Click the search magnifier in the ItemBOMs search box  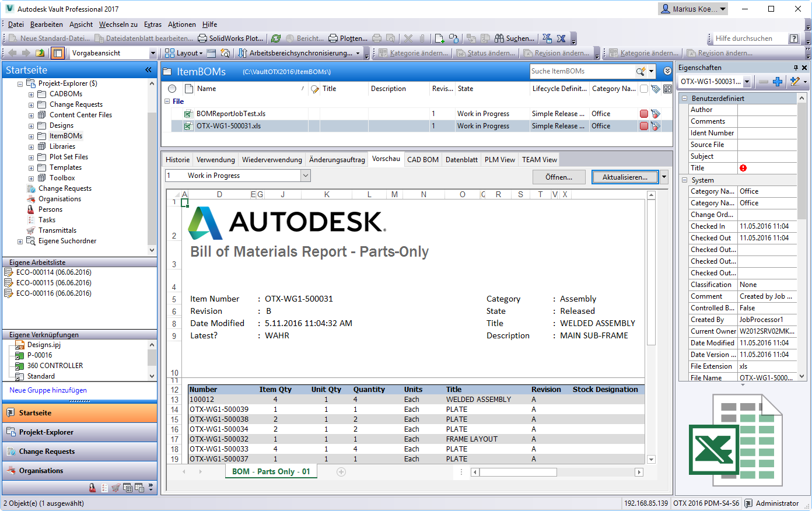coord(639,71)
